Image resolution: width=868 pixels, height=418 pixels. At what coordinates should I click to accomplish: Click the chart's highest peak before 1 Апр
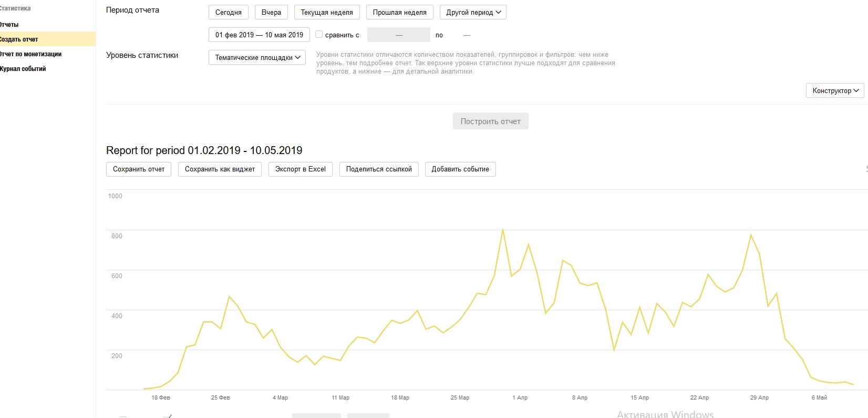coord(503,230)
